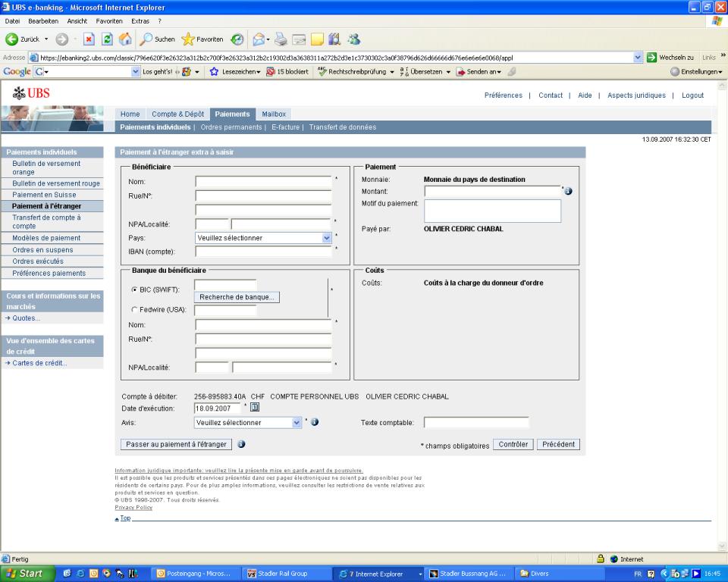Image resolution: width=728 pixels, height=582 pixels.
Task: Select the BIC (SWIFT) radio button
Action: (135, 290)
